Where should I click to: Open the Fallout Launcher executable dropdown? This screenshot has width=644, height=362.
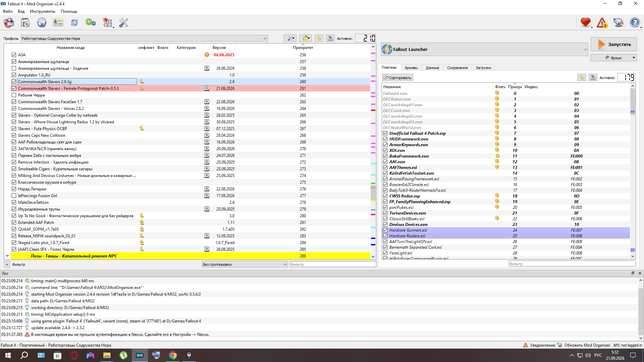coord(485,49)
